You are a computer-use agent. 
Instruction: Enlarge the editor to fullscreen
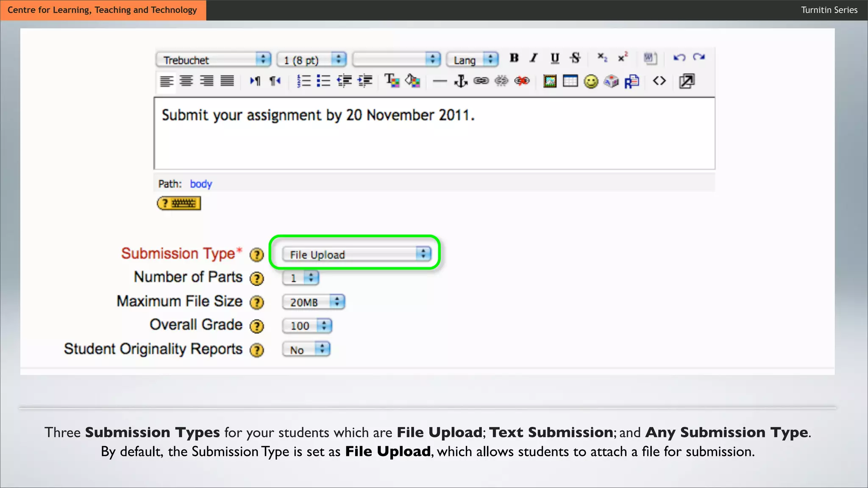(x=687, y=81)
